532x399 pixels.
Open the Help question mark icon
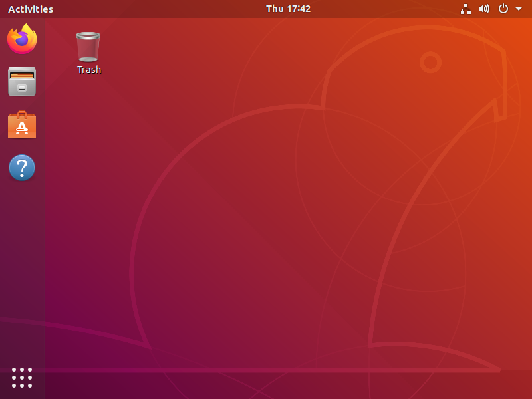[22, 168]
